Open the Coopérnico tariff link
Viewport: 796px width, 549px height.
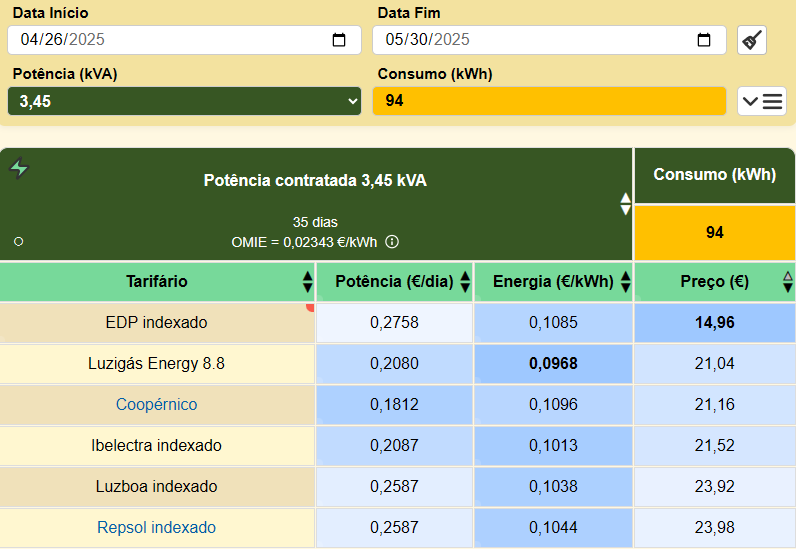pos(156,404)
